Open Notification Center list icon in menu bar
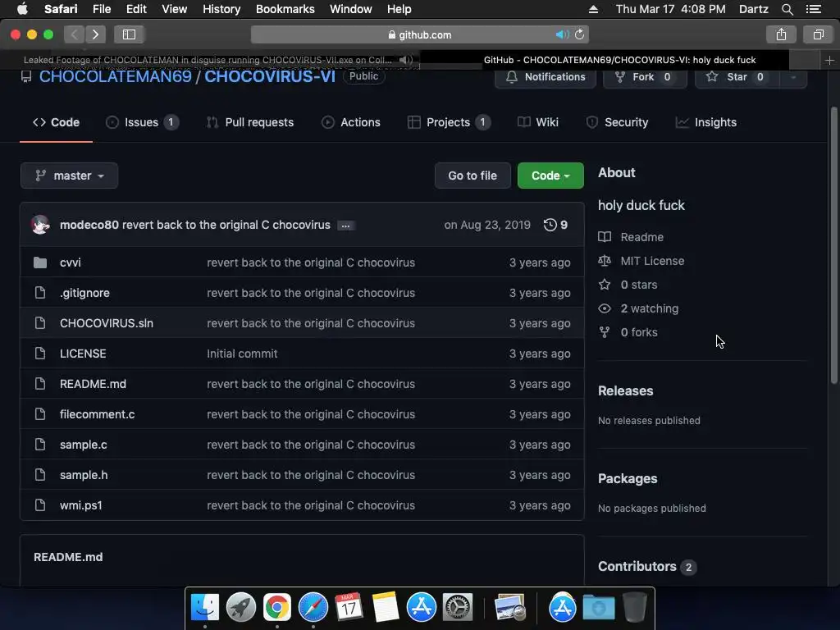Viewport: 840px width, 630px height. tap(814, 9)
